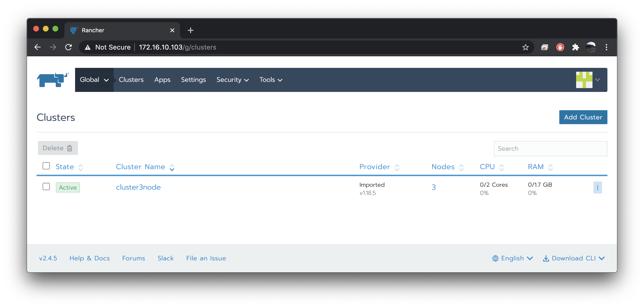Expand the Global scope dropdown

[94, 80]
